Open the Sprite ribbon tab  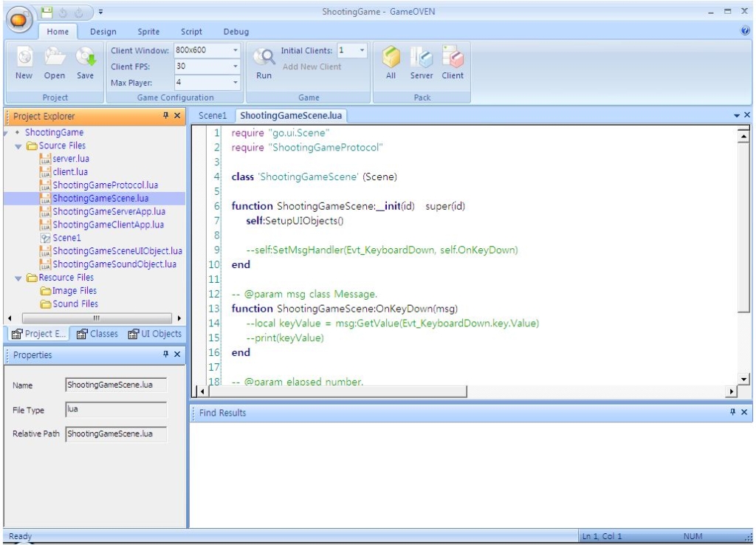[x=148, y=31]
